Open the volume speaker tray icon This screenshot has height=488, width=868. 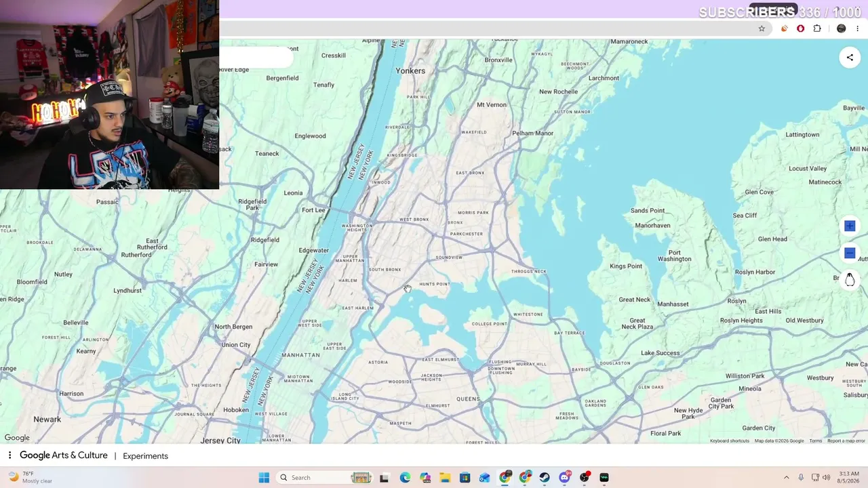[826, 478]
